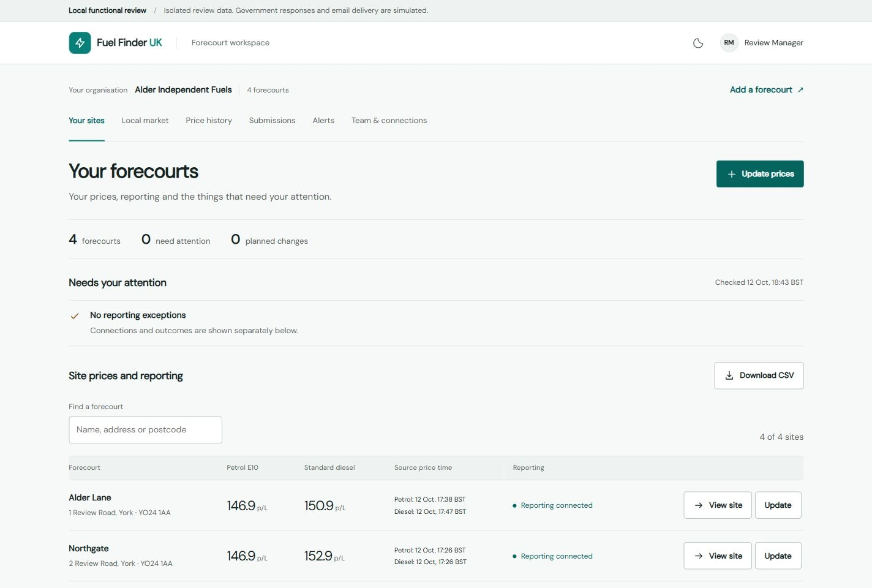Viewport: 872px width, 588px height.
Task: Click the Checked 12 Oct, 18:43 BST timestamp
Action: coord(759,282)
